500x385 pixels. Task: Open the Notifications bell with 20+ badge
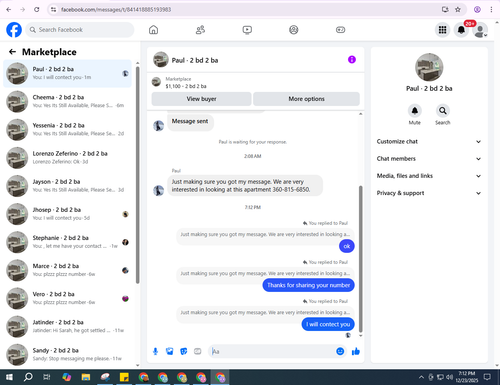[x=461, y=30]
